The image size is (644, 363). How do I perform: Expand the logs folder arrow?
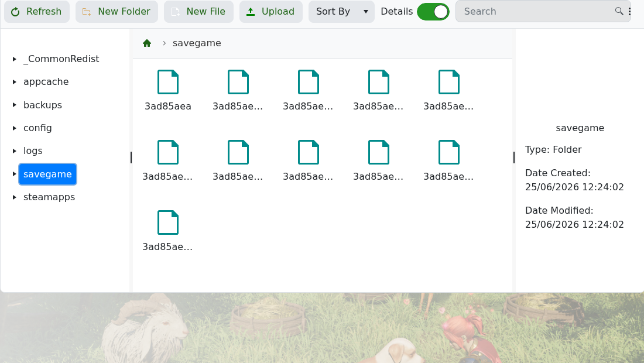[15, 151]
